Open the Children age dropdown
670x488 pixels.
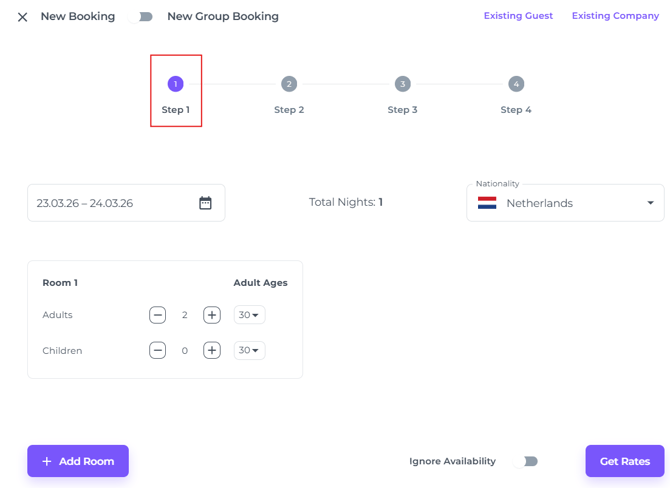pyautogui.click(x=249, y=351)
